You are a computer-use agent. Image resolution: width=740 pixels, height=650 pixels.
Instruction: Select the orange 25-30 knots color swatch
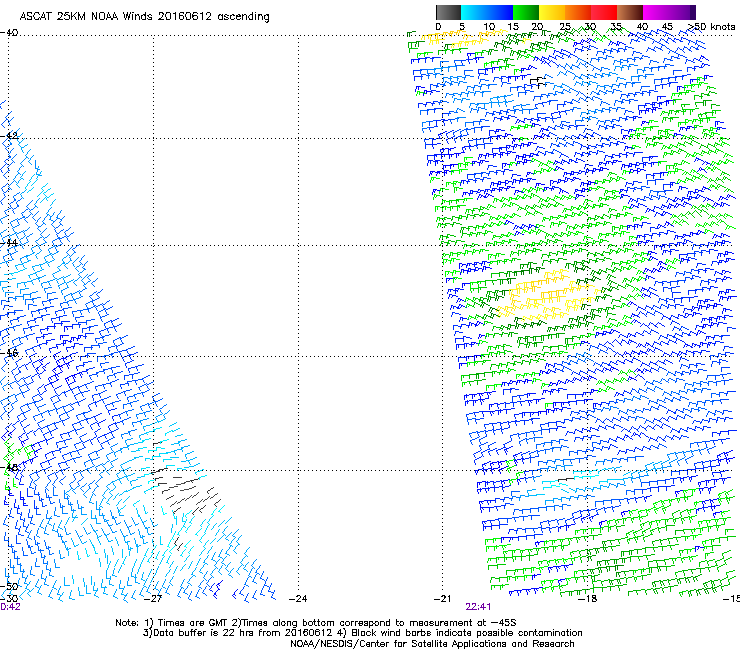(x=578, y=12)
